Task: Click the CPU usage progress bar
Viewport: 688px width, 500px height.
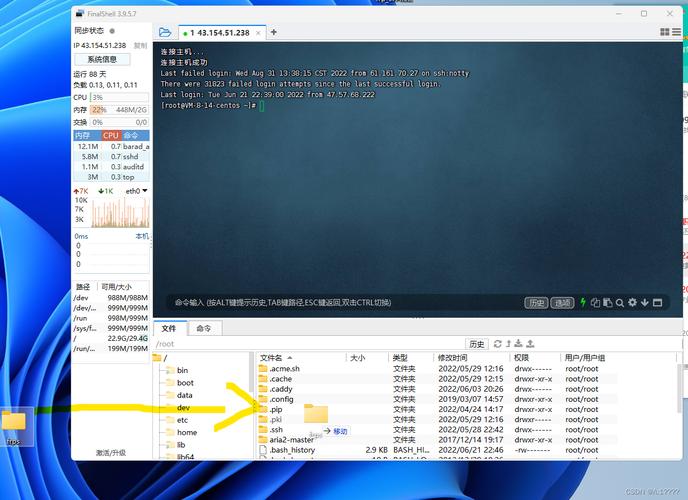Action: pyautogui.click(x=119, y=97)
